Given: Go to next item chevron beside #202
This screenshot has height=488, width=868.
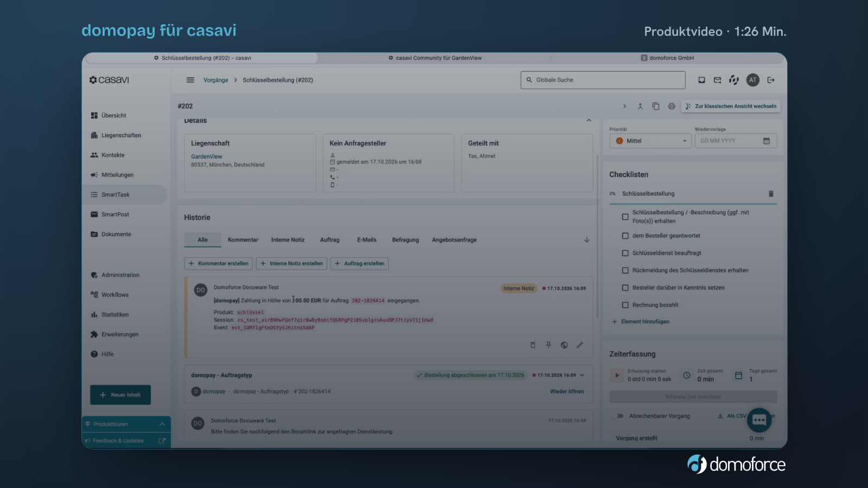Looking at the screenshot, I should tap(624, 106).
